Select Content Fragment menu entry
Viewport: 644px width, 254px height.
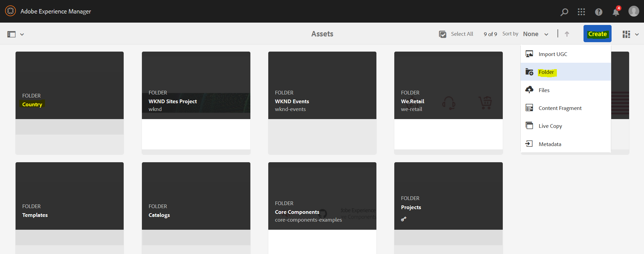(566, 108)
